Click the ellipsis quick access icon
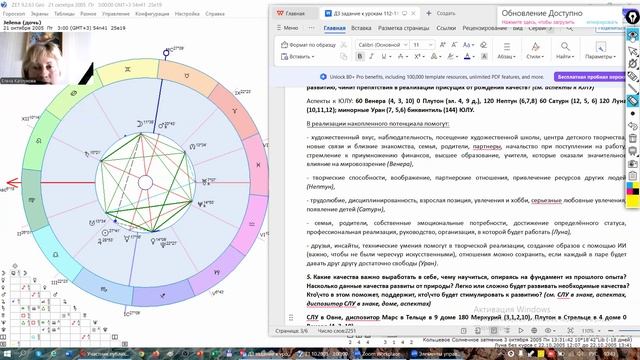640x360 pixels. click(311, 28)
